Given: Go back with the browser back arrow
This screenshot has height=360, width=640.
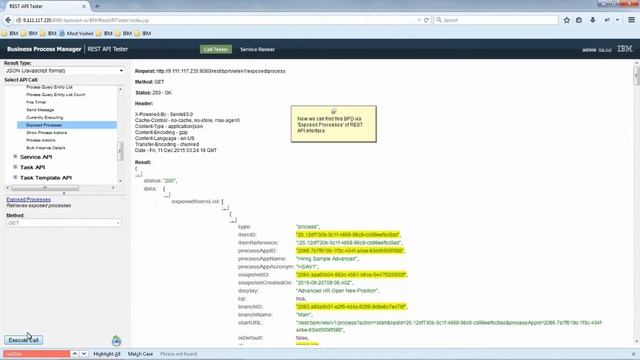Looking at the screenshot, I should tap(8, 20).
